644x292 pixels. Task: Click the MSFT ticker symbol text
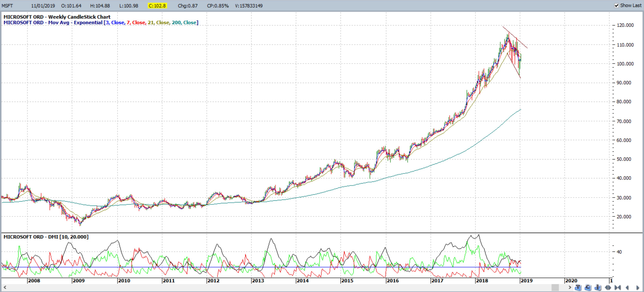point(7,6)
